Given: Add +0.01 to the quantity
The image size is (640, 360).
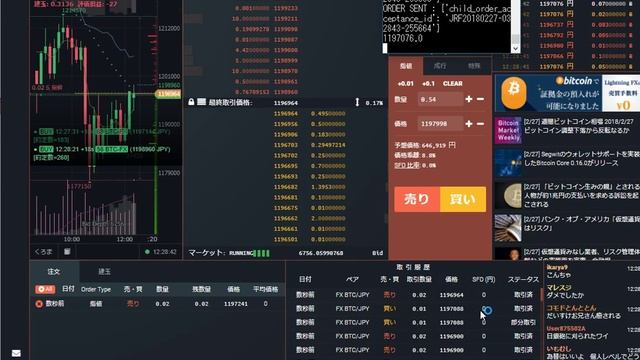Looking at the screenshot, I should 405,84.
